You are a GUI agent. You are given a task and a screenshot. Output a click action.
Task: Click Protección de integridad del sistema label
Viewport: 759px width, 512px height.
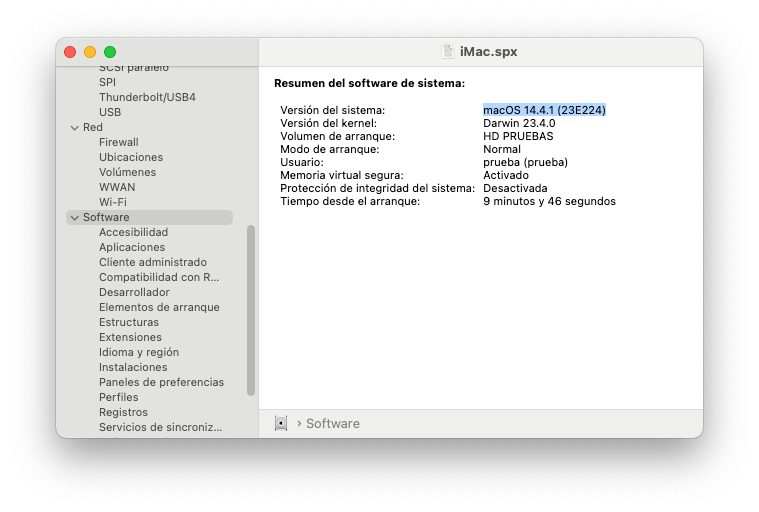[x=378, y=189]
